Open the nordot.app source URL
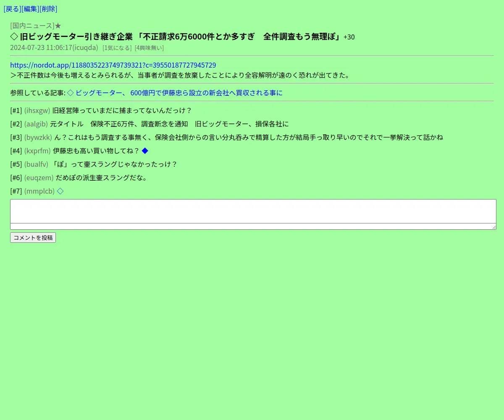Image resolution: width=504 pixels, height=420 pixels. pyautogui.click(x=113, y=65)
